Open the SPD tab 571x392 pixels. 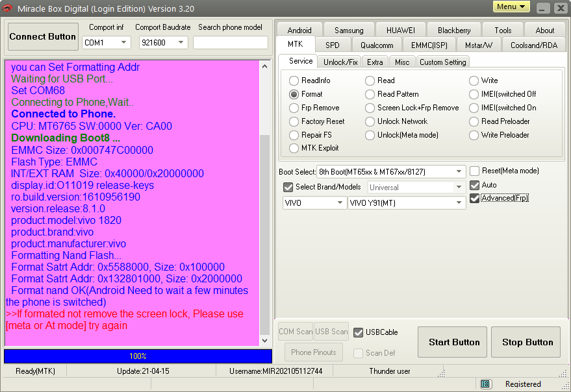pos(333,45)
